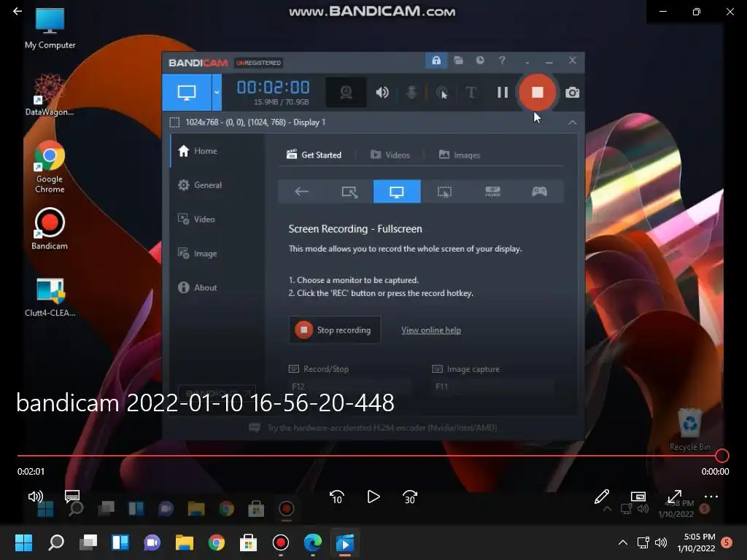747x560 pixels.
Task: Click the Record/Stop F12 hotkey field
Action: 349,386
